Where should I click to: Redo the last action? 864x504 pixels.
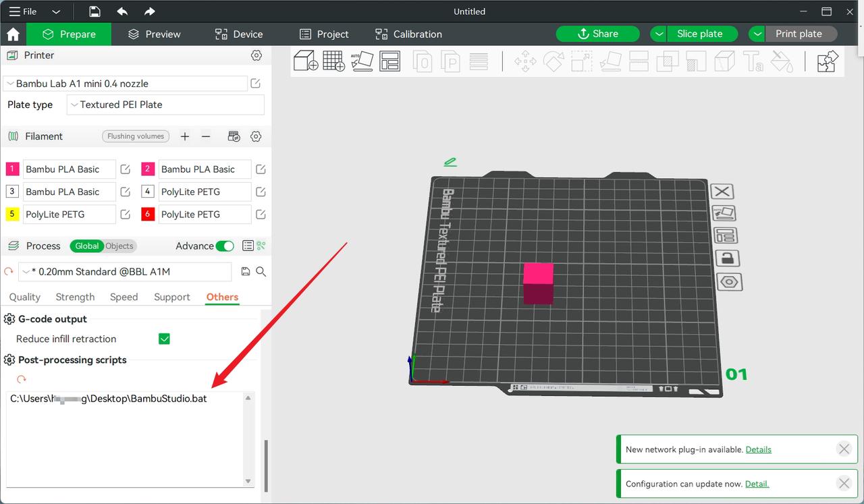pyautogui.click(x=149, y=11)
